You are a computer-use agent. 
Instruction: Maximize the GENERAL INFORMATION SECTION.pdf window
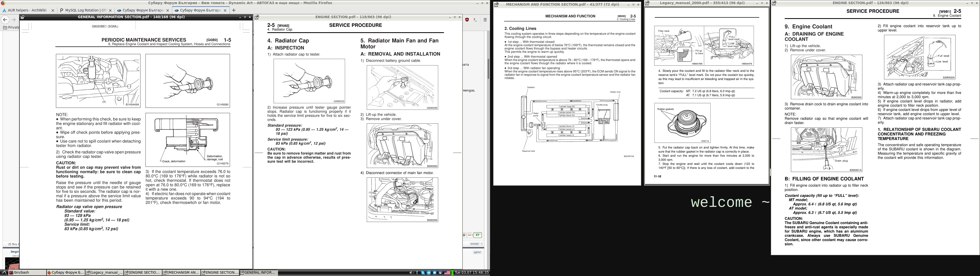tap(245, 17)
